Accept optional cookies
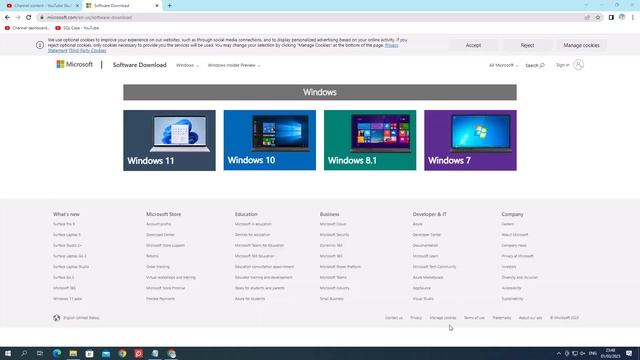The height and width of the screenshot is (360, 640). (x=473, y=45)
